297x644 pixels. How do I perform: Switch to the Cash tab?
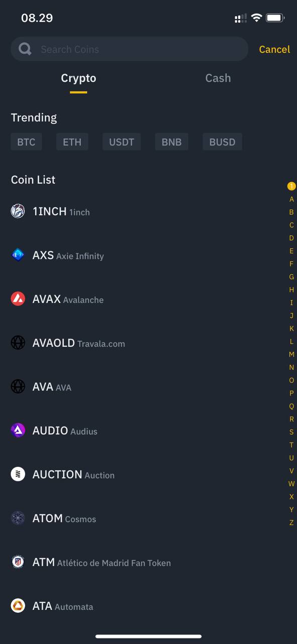pos(218,78)
